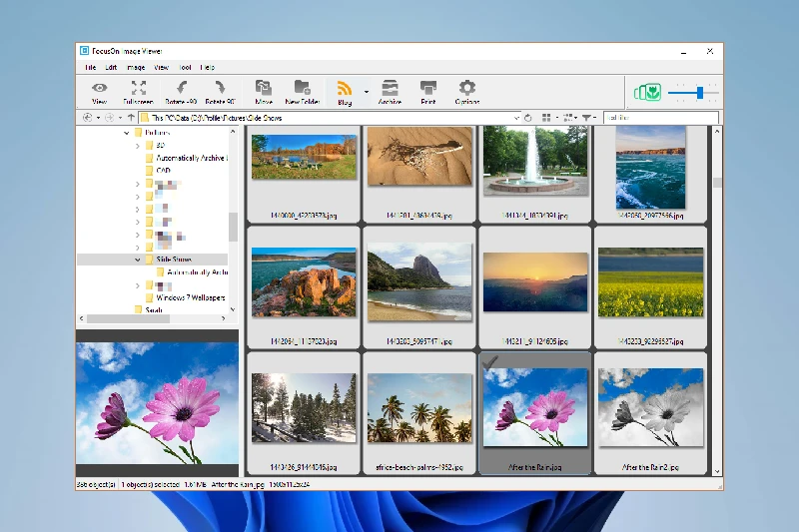
Task: Open the address bar path dropdown
Action: [x=516, y=118]
